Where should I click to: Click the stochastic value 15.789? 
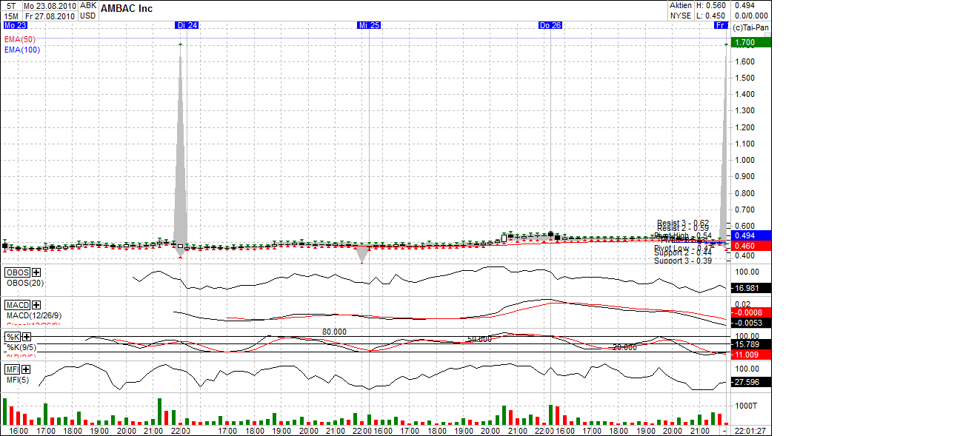click(752, 345)
